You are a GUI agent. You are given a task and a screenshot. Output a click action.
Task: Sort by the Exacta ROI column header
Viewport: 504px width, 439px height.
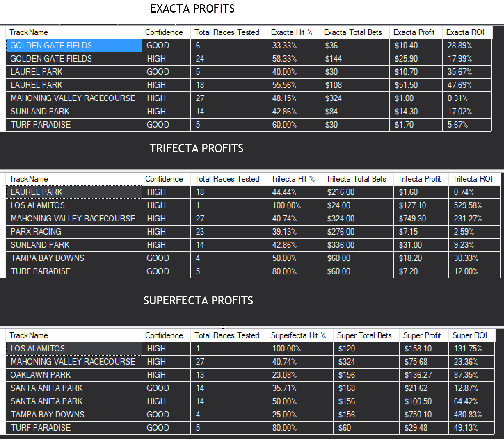(467, 32)
